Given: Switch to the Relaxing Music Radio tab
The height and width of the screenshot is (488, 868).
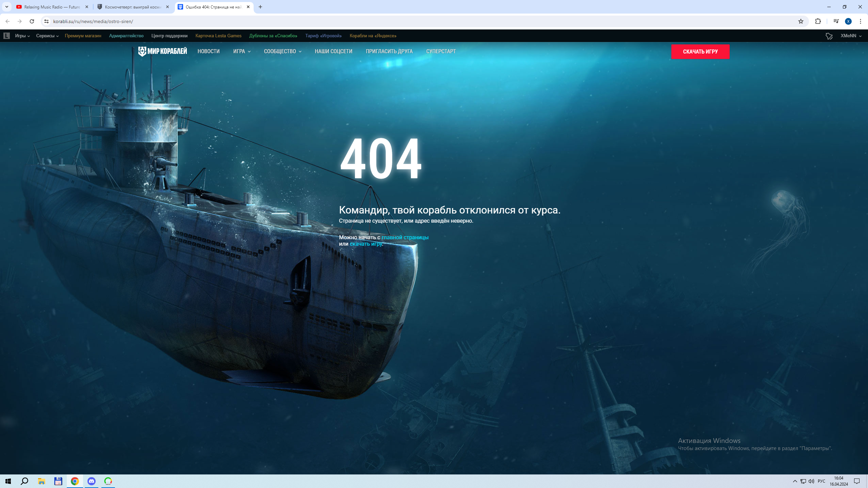Looking at the screenshot, I should pos(53,7).
